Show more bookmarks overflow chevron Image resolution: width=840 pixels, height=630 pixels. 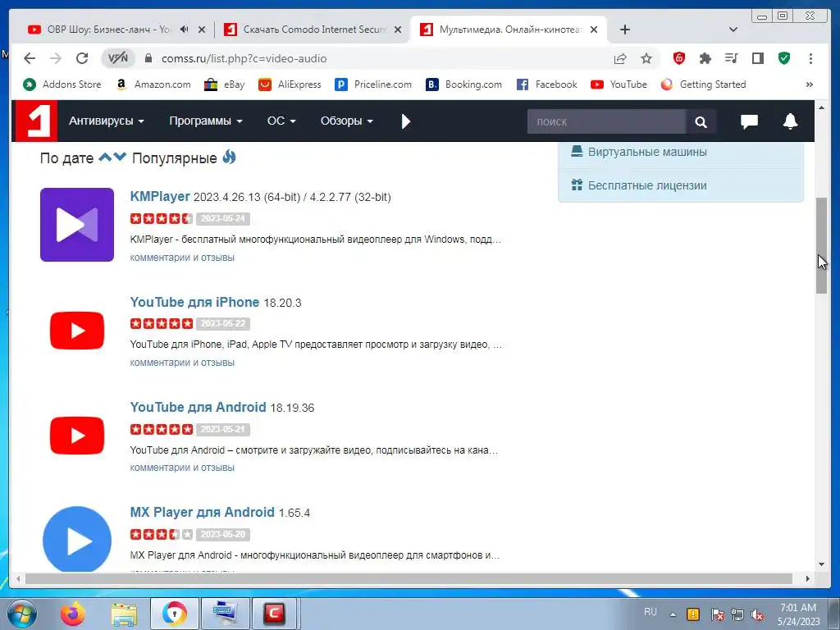[x=810, y=84]
